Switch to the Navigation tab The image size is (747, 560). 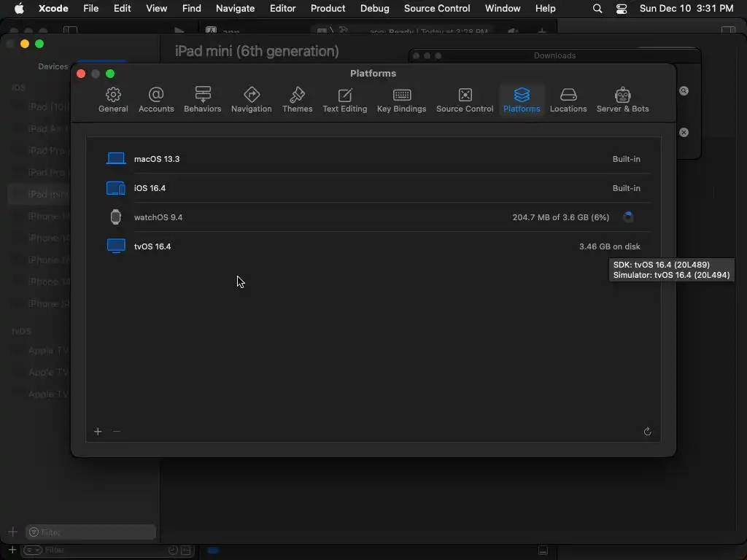(x=251, y=100)
